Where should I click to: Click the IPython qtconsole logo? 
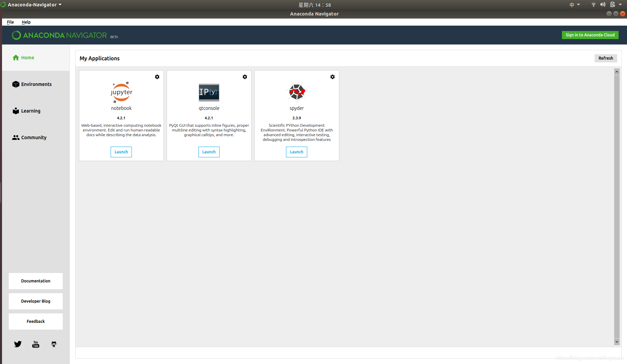209,92
